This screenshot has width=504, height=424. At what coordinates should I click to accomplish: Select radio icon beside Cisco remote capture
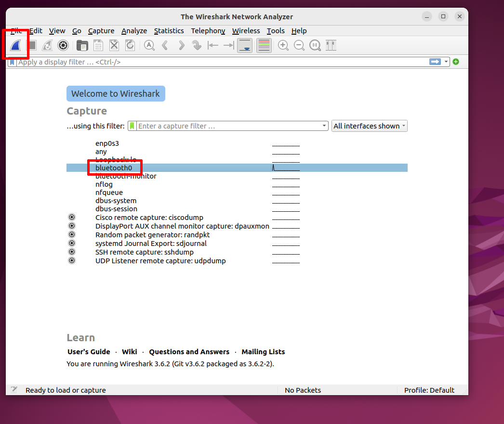[x=72, y=218]
